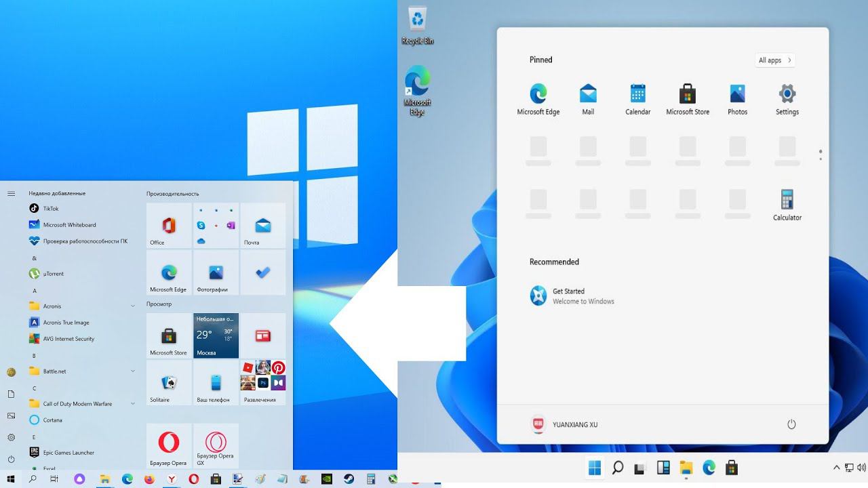Open the Ваш телефон tile
This screenshot has width=868, height=488.
coord(216,383)
